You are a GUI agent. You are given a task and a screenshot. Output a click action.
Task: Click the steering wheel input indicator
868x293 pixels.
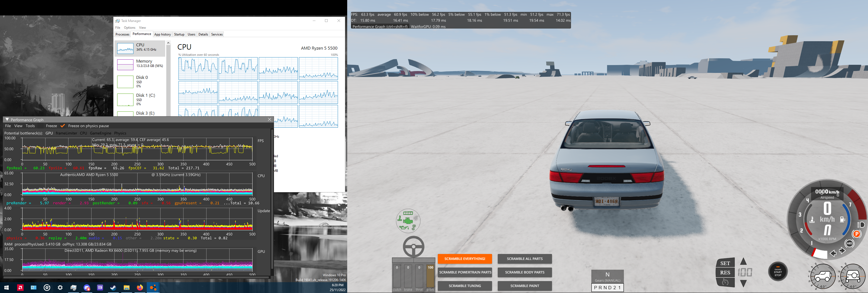tap(413, 247)
